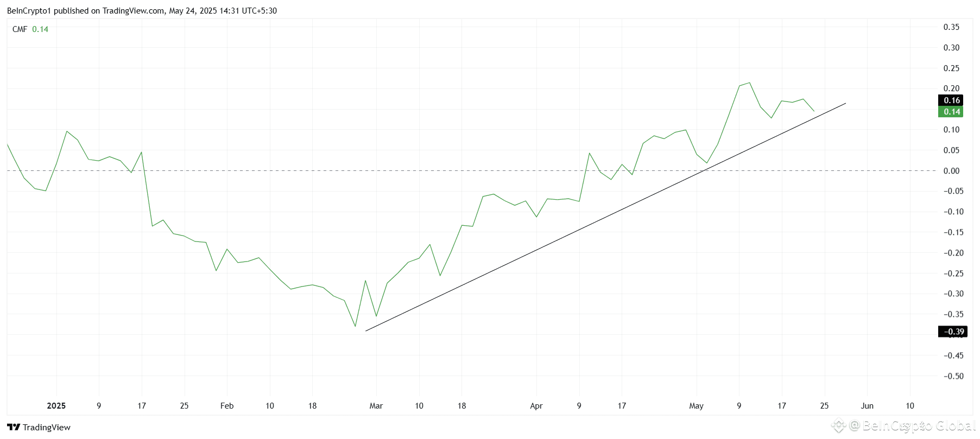Click the 0.35 top axis value
980x439 pixels.
pyautogui.click(x=951, y=27)
